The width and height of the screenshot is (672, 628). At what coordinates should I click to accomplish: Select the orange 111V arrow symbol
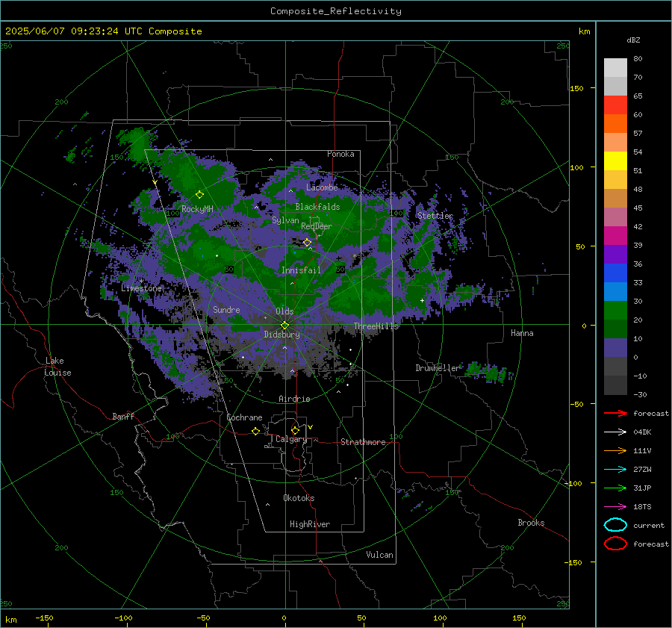(615, 450)
